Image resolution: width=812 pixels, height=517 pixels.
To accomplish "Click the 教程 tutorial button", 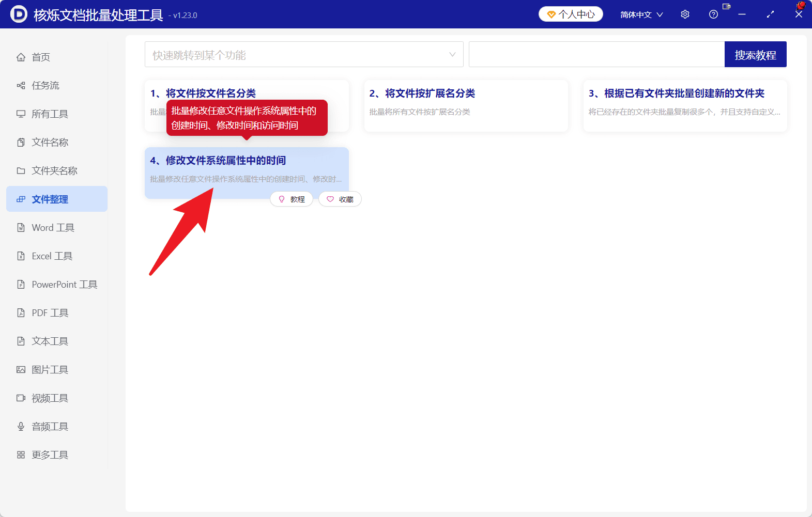I will tap(292, 199).
